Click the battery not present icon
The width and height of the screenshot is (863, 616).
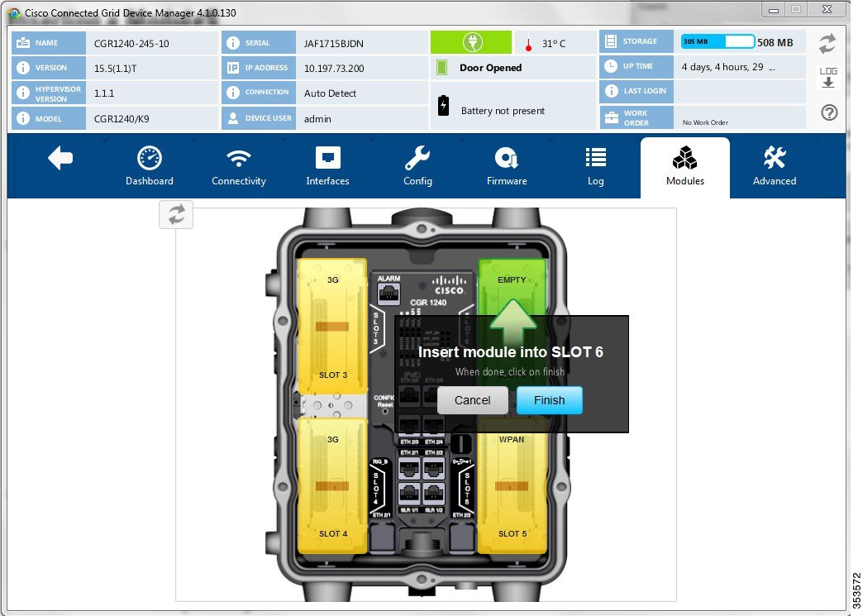click(444, 105)
